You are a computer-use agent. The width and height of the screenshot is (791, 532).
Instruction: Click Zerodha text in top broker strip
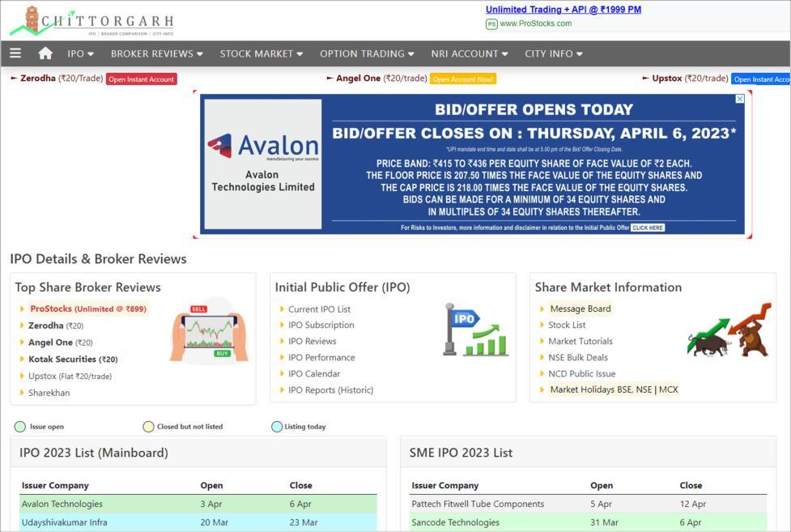pyautogui.click(x=38, y=79)
